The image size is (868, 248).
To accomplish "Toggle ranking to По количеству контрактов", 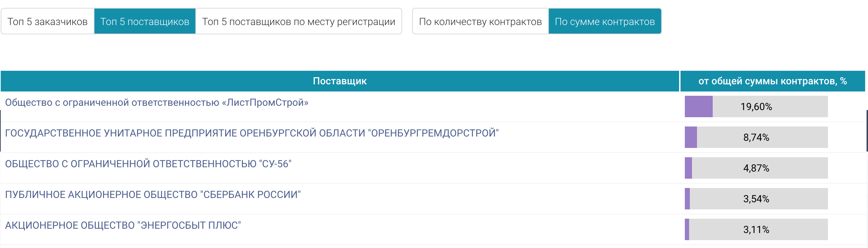I will tap(480, 21).
